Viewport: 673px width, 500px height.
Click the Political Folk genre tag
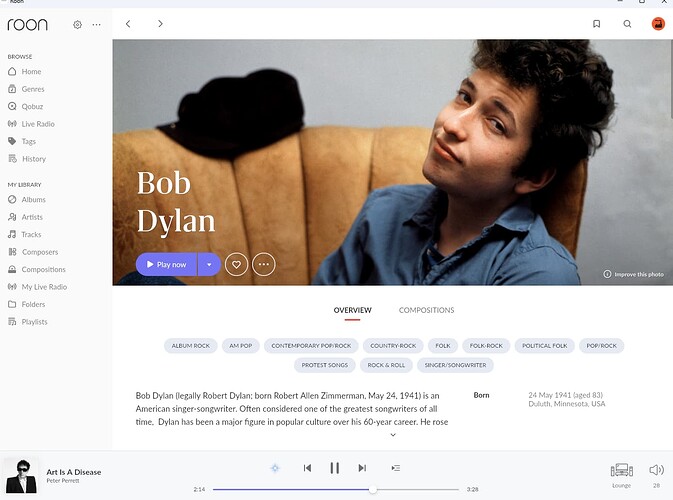545,346
